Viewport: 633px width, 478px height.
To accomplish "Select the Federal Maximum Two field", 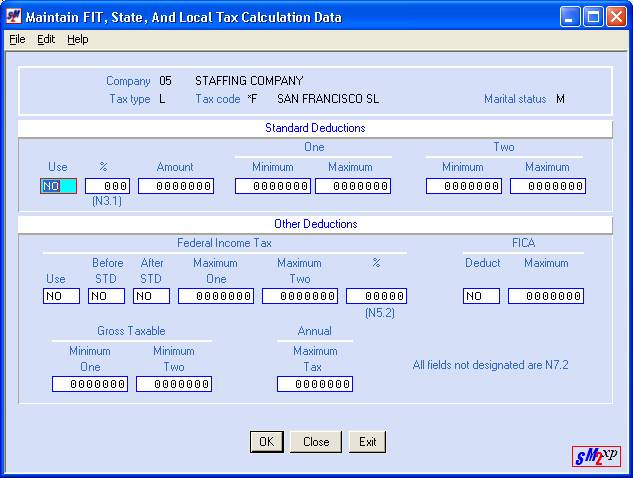I will [x=300, y=296].
